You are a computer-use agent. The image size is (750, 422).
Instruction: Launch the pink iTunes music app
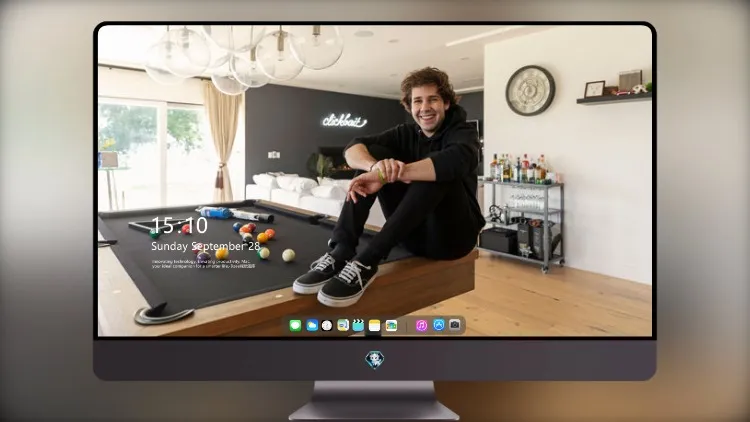(x=421, y=326)
